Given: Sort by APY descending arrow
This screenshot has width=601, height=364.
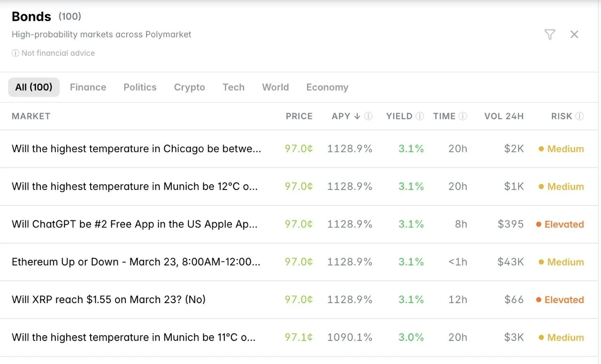Looking at the screenshot, I should pyautogui.click(x=357, y=116).
